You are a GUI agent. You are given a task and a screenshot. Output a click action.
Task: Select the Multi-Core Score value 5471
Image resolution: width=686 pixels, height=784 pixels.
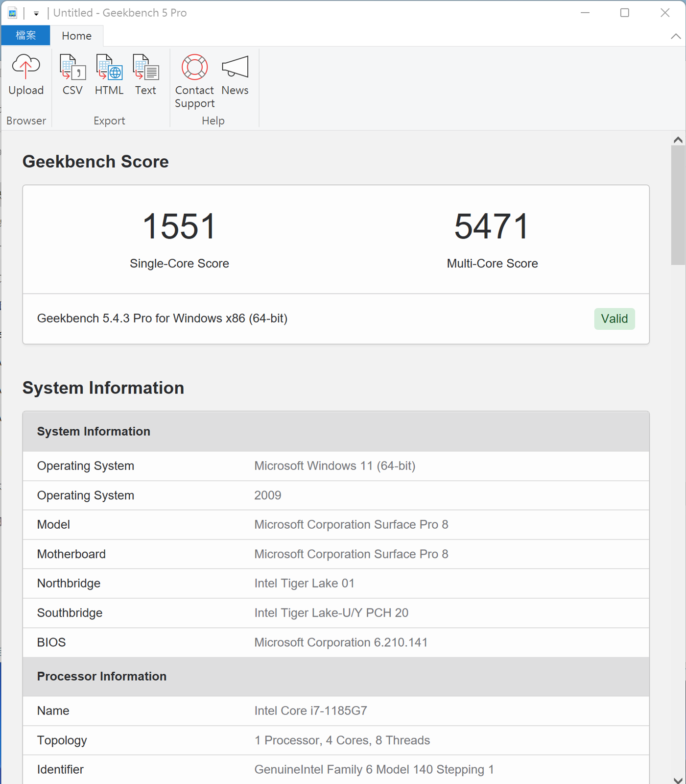[492, 226]
